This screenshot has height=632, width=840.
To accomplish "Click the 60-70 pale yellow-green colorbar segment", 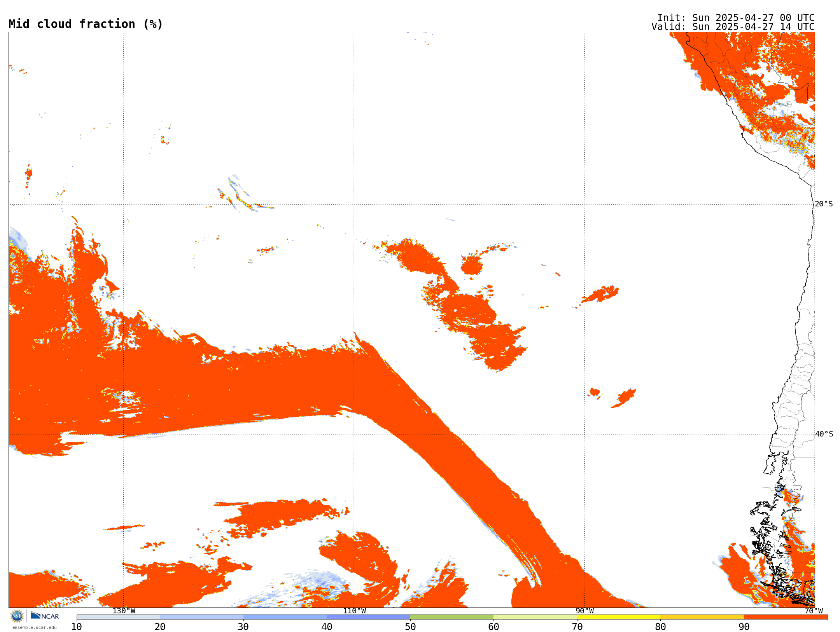I will click(x=535, y=617).
